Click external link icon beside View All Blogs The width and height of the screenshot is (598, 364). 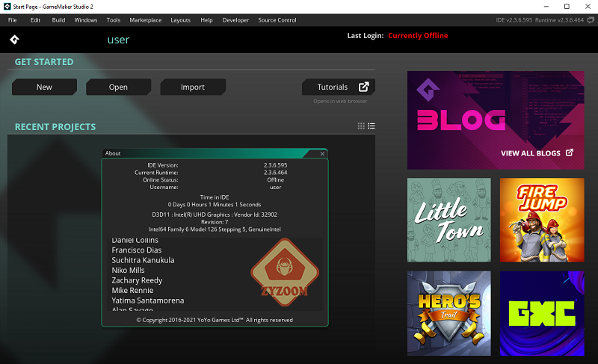pos(570,152)
